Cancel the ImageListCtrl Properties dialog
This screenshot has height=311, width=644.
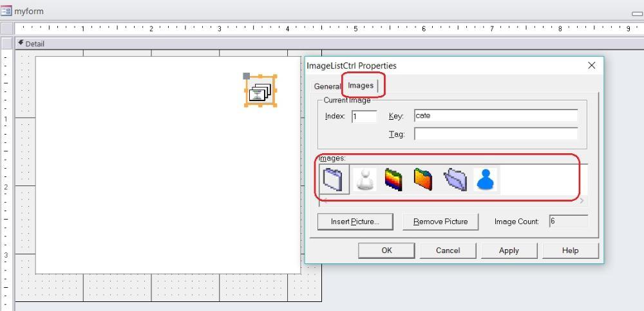pyautogui.click(x=448, y=250)
